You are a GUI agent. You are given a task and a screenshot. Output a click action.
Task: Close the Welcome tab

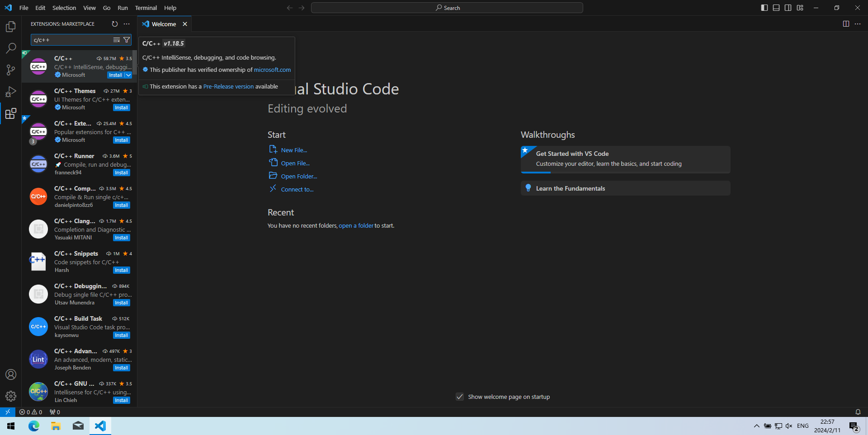[185, 24]
